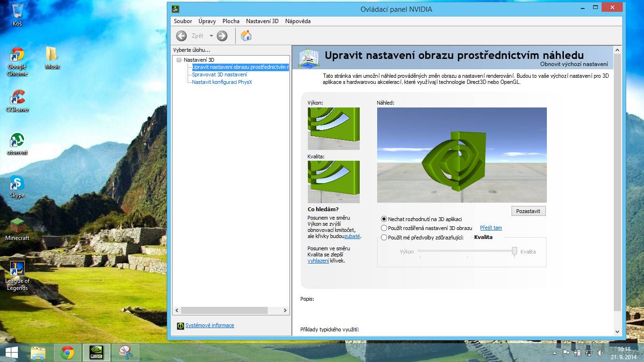
Task: Click the Pozastavit button
Action: tap(528, 211)
